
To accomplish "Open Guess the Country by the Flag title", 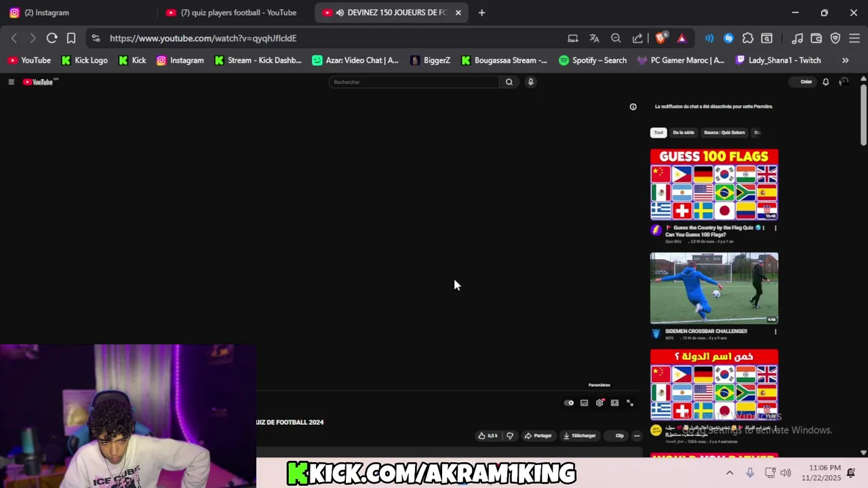I will coord(715,231).
